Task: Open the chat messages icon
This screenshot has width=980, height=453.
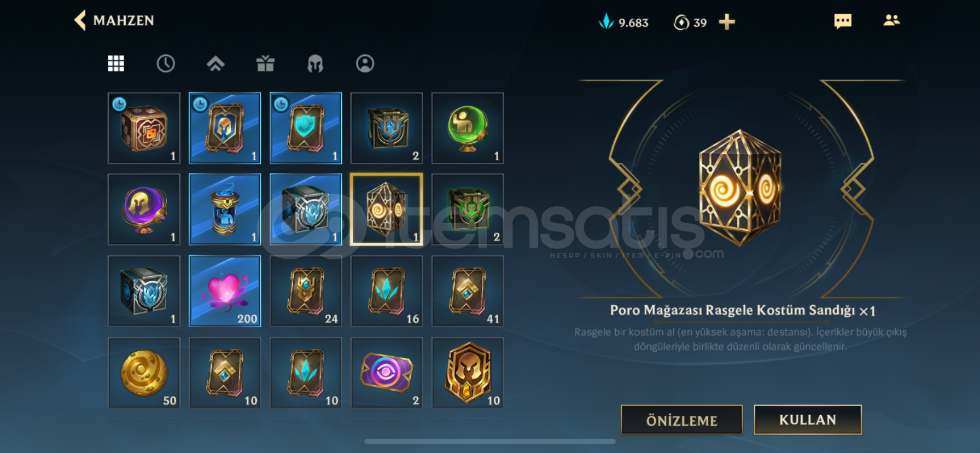Action: click(843, 21)
